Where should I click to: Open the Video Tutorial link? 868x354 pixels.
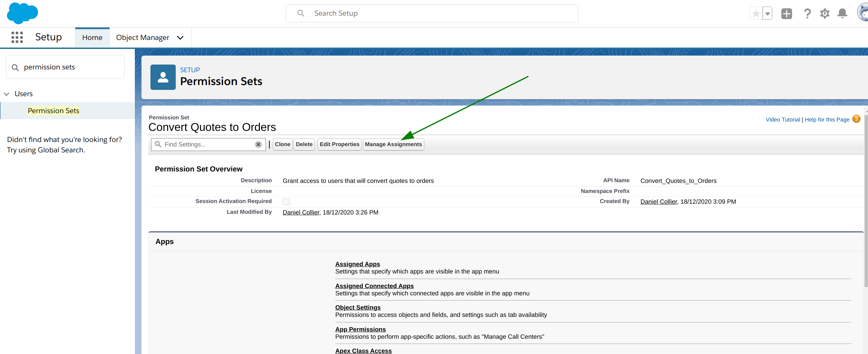pos(783,120)
